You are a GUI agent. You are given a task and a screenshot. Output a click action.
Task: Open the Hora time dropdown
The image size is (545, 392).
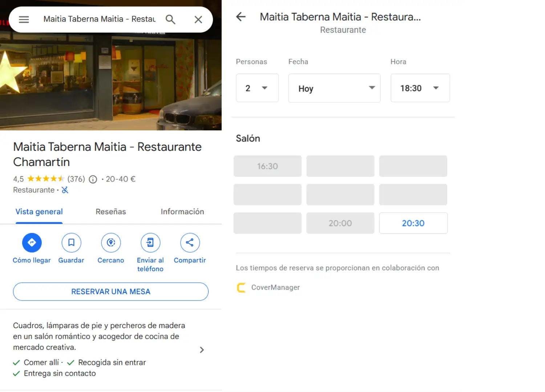coord(420,88)
